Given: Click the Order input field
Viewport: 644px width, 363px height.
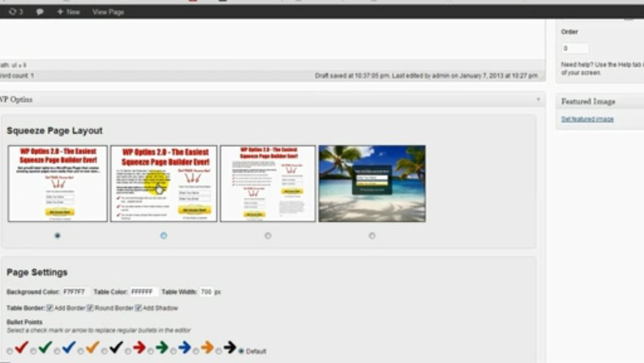Looking at the screenshot, I should click(576, 48).
